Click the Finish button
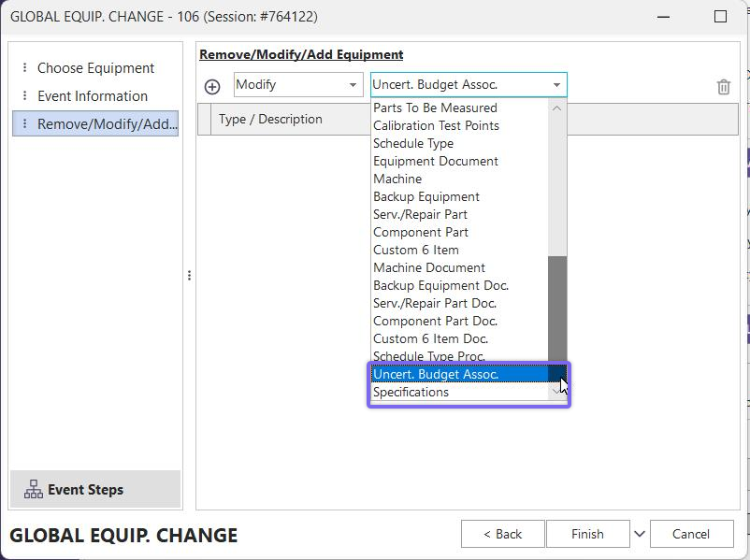 click(x=587, y=535)
